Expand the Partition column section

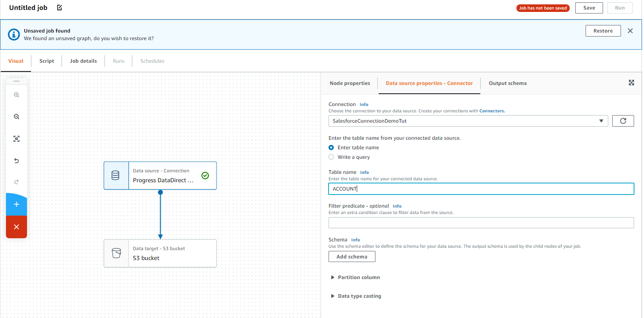tap(333, 278)
